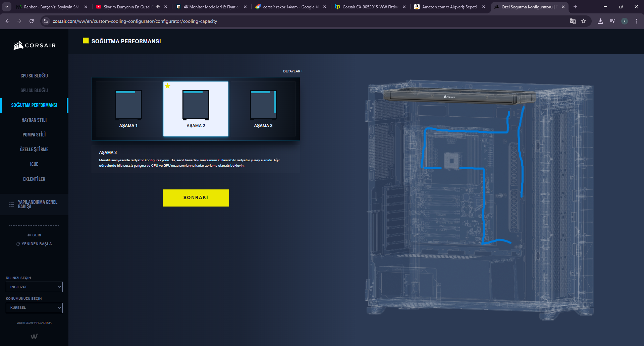Click the browser forward arrow
The image size is (644, 346).
coord(19,21)
